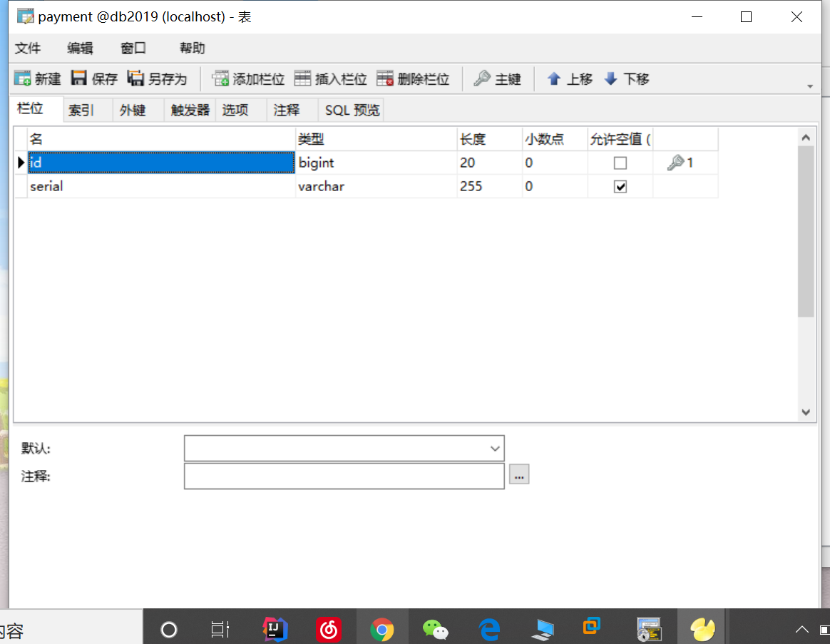Image resolution: width=830 pixels, height=644 pixels.
Task: Open Google Chrome from taskbar
Action: (x=382, y=630)
